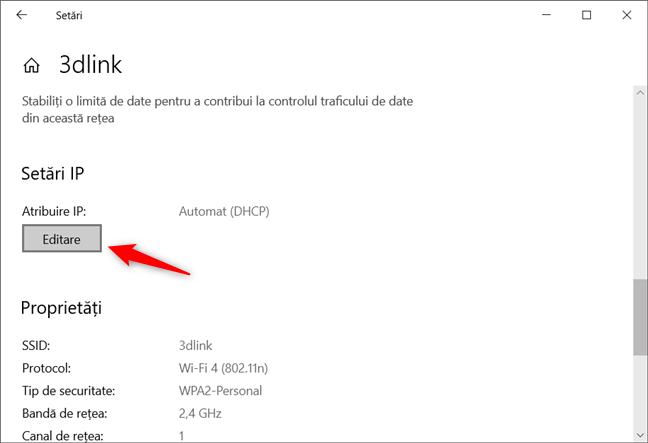
Task: Go back using the back arrow
Action: pos(22,15)
